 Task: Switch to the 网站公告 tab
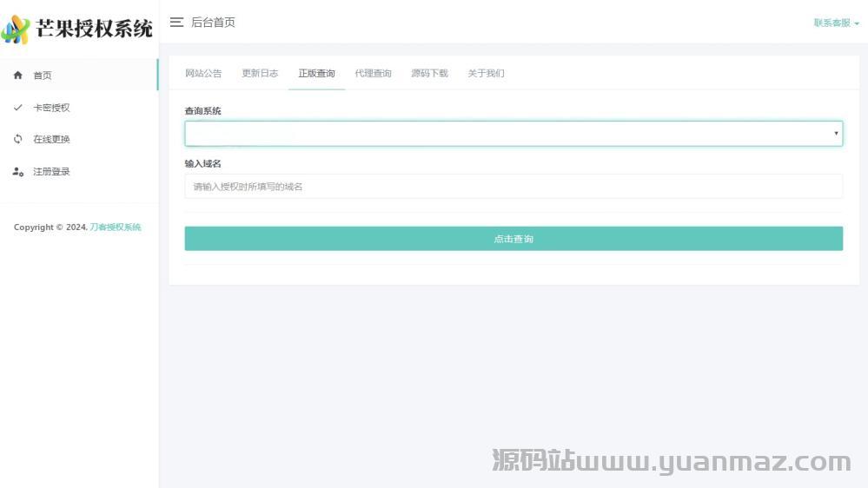203,74
